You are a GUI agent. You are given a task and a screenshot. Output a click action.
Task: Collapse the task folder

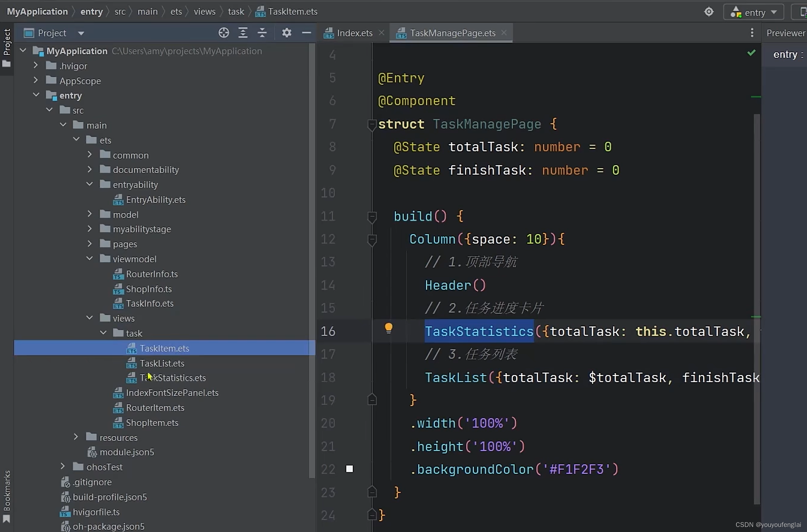(103, 333)
